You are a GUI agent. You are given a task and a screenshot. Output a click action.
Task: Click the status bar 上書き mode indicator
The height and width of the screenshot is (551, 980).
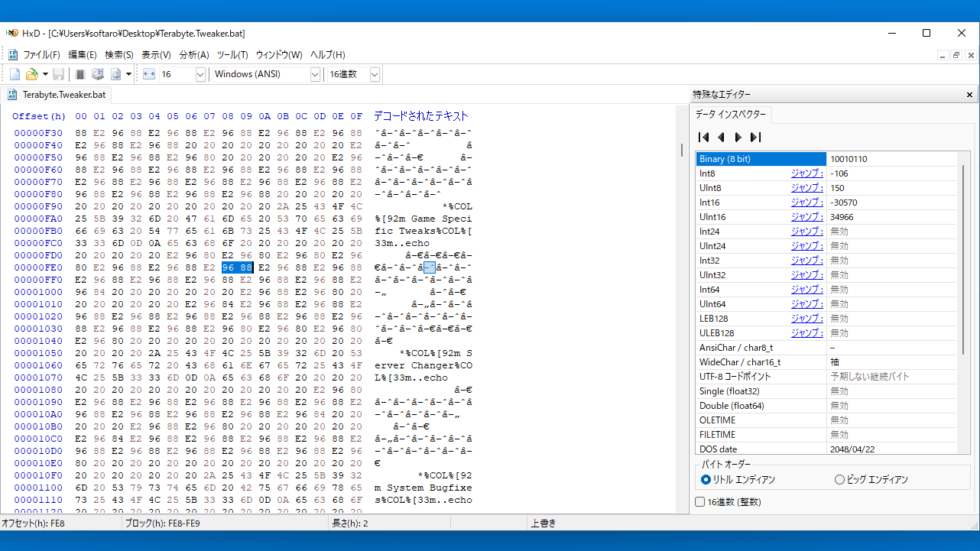point(543,523)
